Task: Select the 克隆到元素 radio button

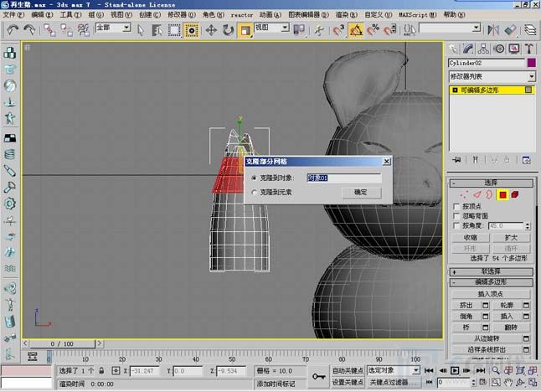Action: pos(255,192)
